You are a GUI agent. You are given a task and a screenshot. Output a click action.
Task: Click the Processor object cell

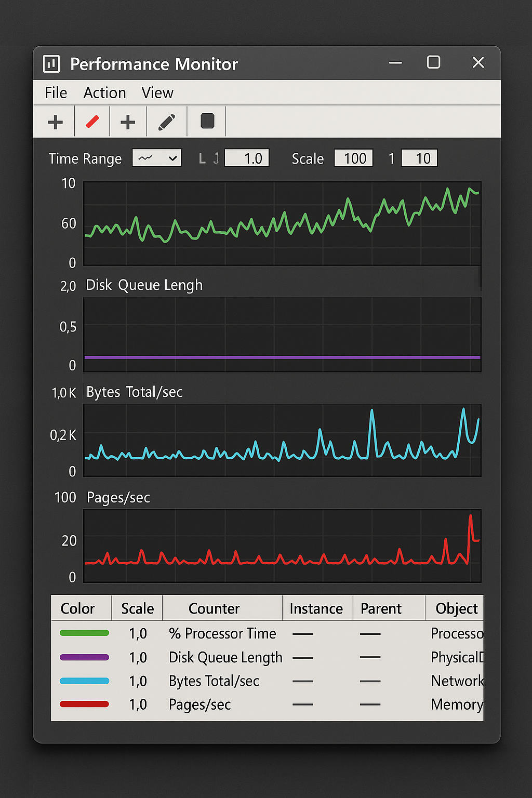click(x=457, y=633)
